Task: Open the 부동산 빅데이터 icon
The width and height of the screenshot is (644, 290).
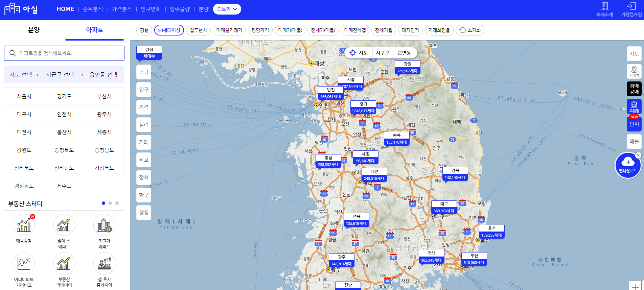Action: pos(64,264)
